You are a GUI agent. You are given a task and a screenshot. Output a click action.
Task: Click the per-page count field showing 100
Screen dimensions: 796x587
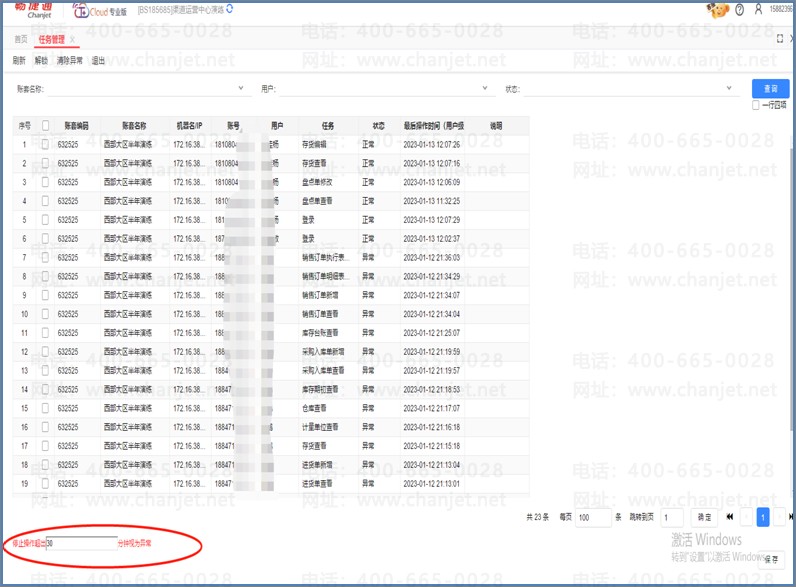593,517
